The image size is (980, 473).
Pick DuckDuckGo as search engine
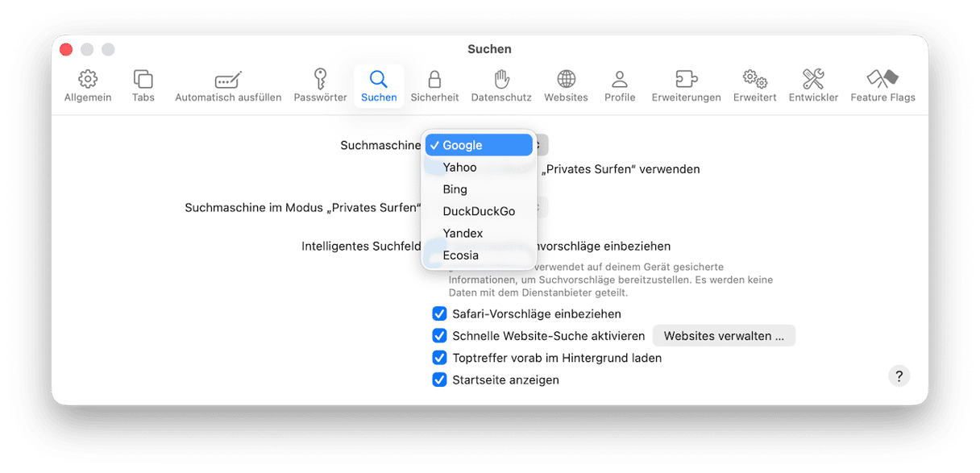click(479, 211)
